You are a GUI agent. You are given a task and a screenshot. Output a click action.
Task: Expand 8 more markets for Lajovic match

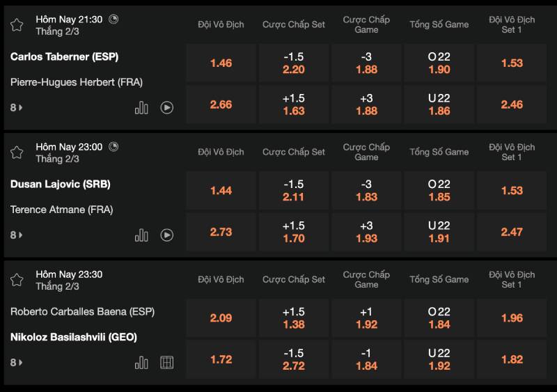[16, 235]
